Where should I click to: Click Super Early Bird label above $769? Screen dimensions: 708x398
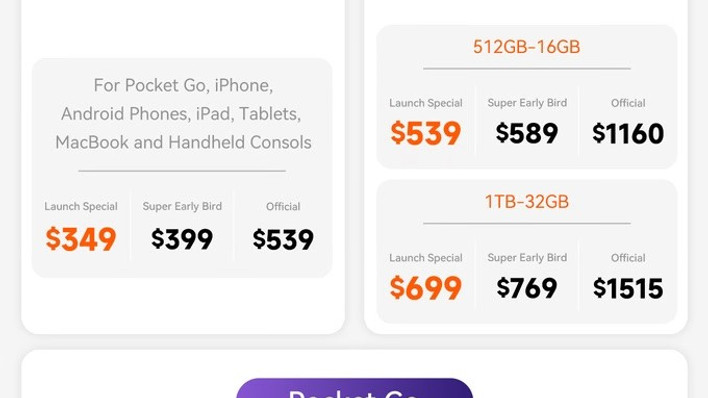[527, 258]
